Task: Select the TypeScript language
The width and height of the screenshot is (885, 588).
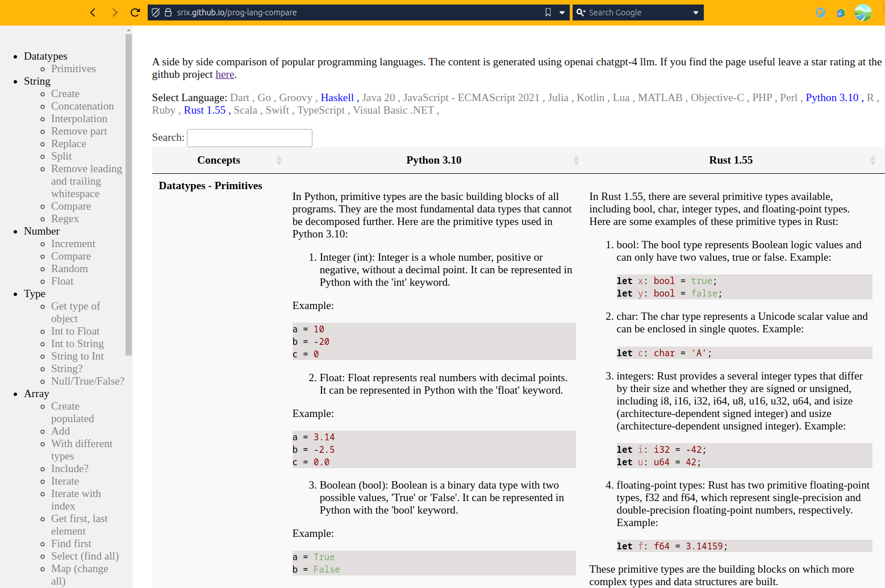Action: tap(321, 110)
